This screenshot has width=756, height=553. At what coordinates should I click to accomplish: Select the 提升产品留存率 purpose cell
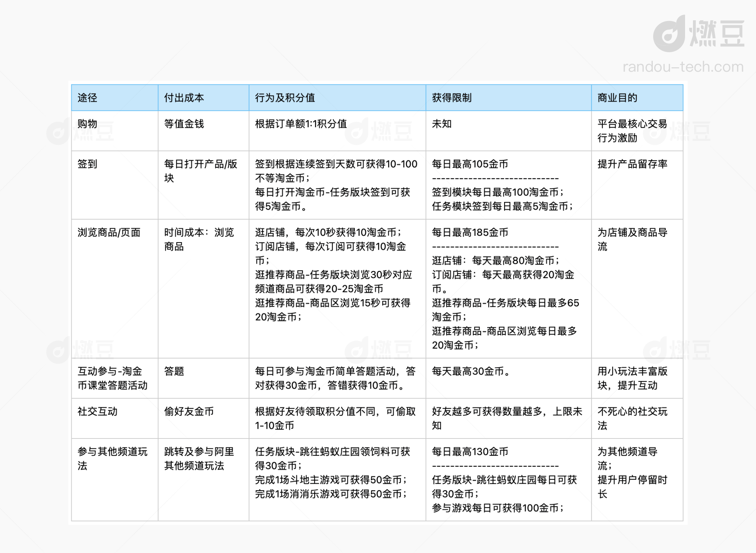[632, 164]
